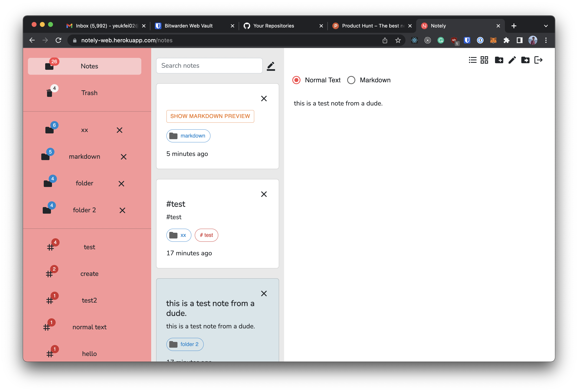Click the markdown folder chip on first note

(x=188, y=136)
